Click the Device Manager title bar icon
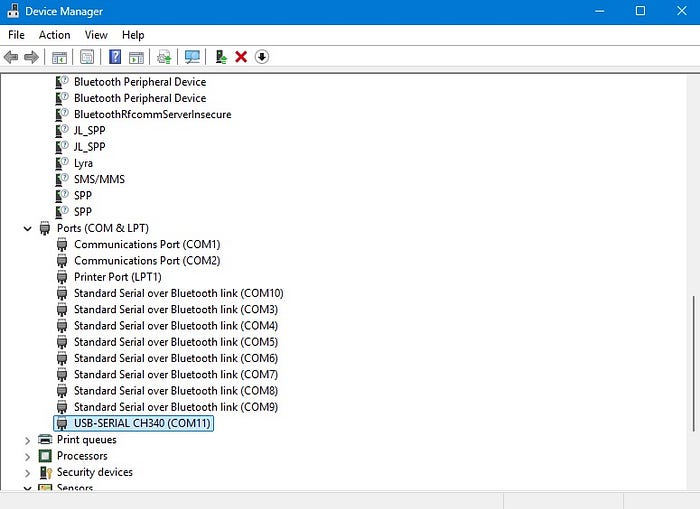Screen dimensions: 700x509 click(12, 11)
